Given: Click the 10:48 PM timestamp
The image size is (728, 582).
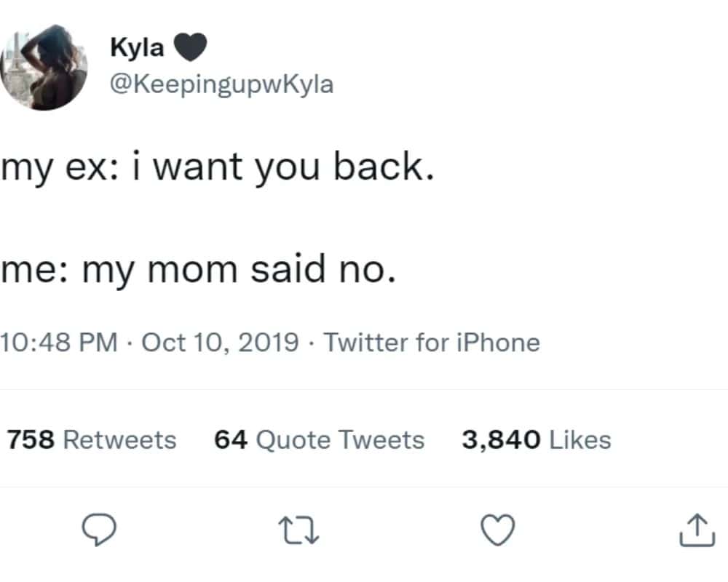Looking at the screenshot, I should 59,342.
